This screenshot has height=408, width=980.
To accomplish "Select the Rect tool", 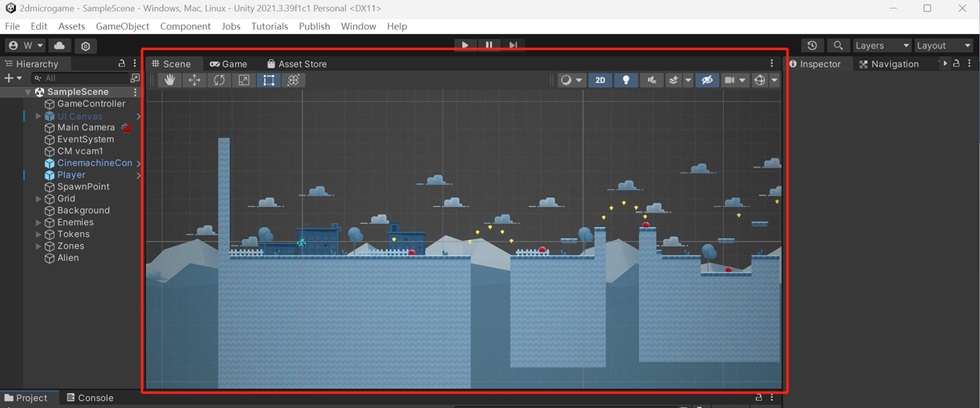I will 269,80.
